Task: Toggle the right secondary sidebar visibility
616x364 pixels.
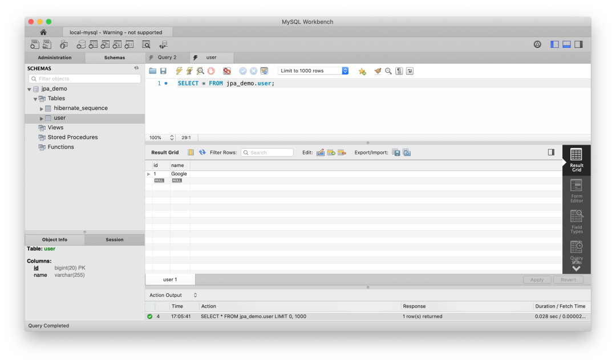Action: point(579,44)
